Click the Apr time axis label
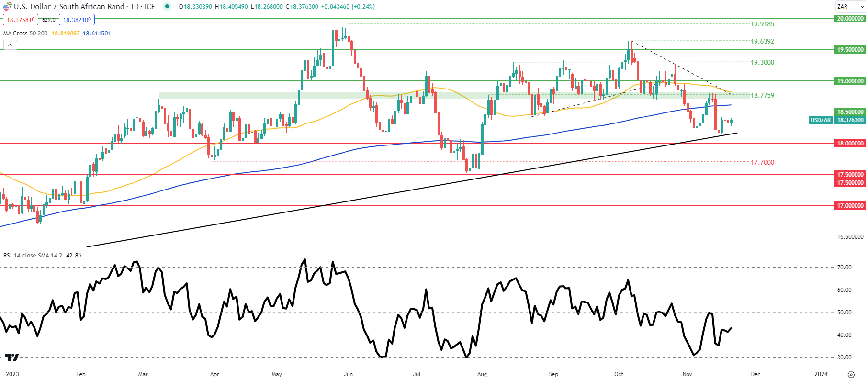 pyautogui.click(x=214, y=374)
